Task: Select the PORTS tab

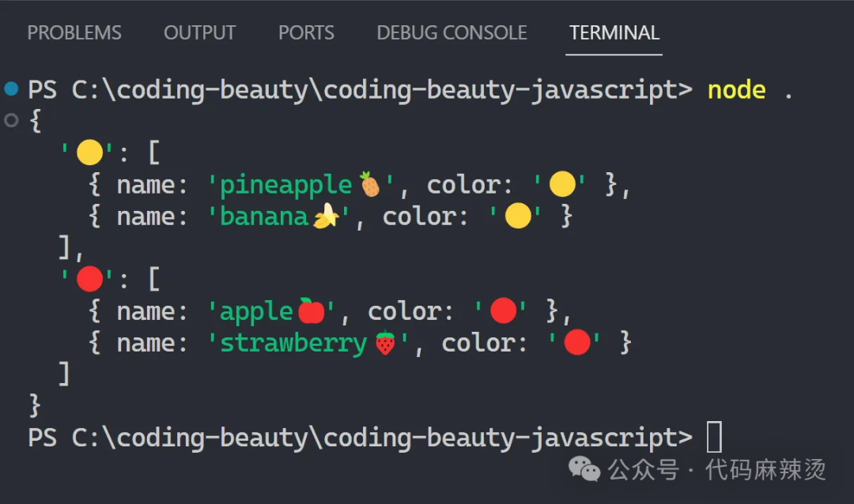Action: point(306,33)
